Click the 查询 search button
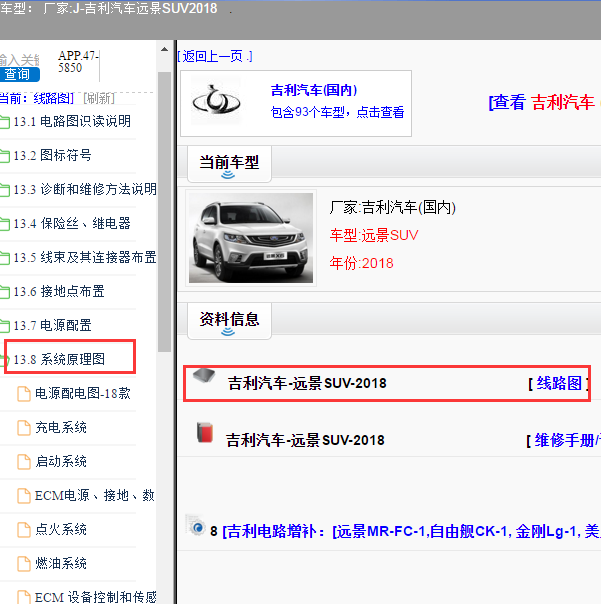Image resolution: width=601 pixels, height=604 pixels. point(19,74)
